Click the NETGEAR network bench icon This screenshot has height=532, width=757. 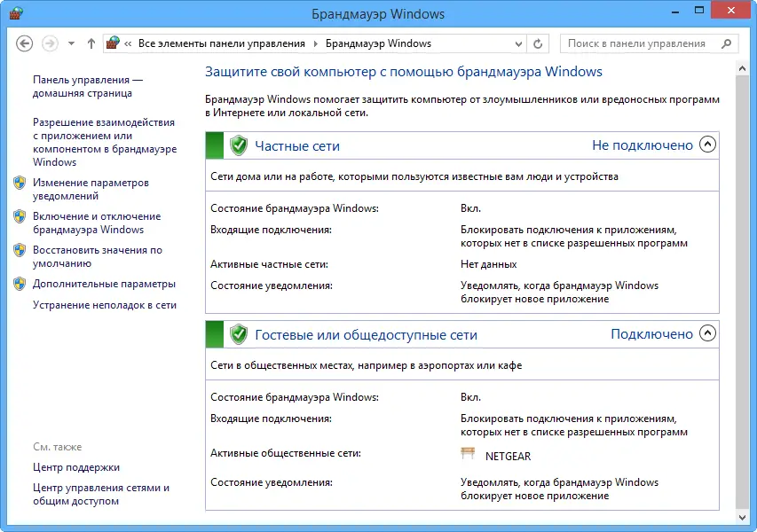(x=469, y=455)
